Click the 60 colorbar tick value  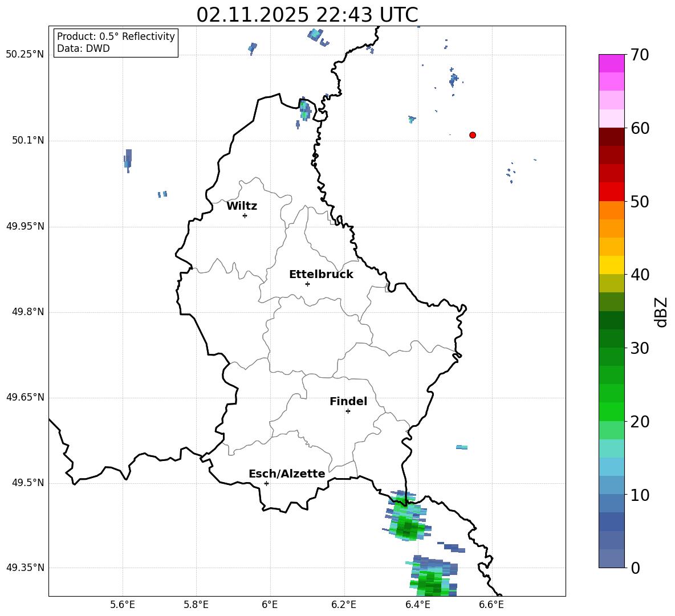pos(640,128)
